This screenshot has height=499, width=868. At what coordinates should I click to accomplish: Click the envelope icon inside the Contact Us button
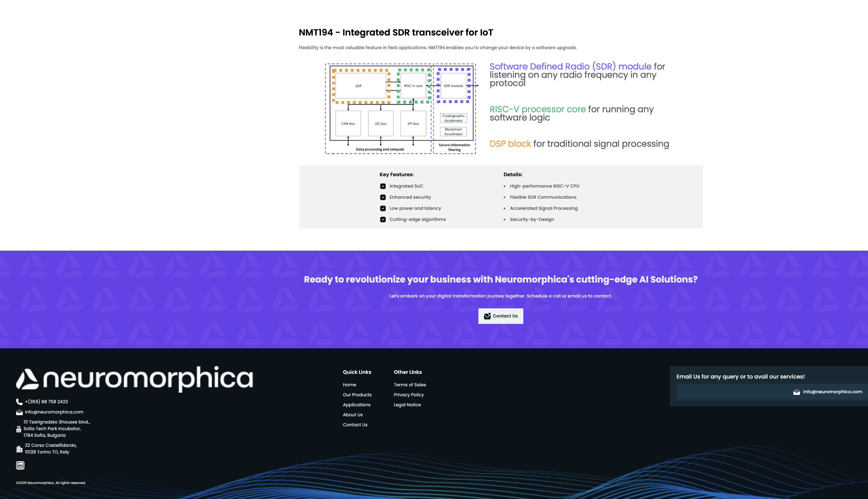(x=487, y=316)
